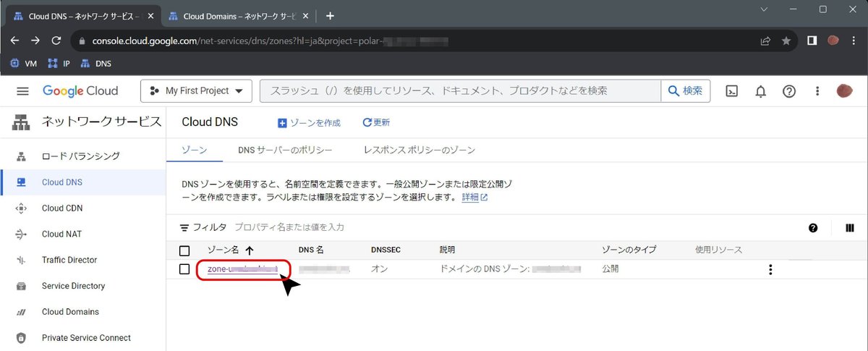
Task: Open the Google account avatar
Action: coord(844,91)
